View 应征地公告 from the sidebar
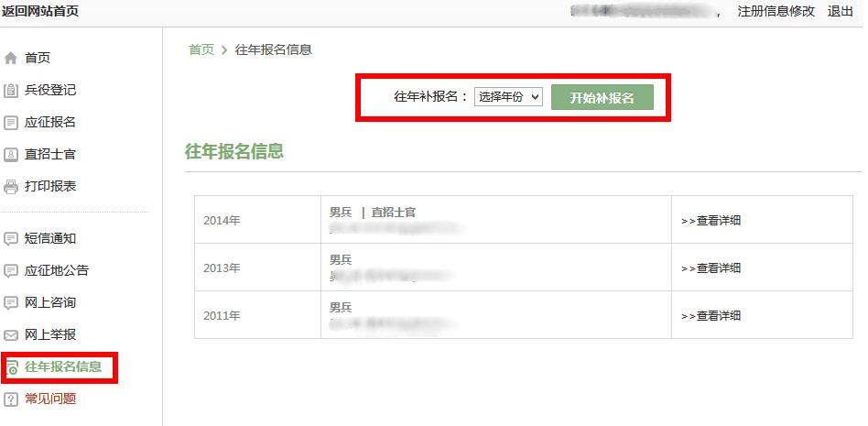This screenshot has height=426, width=868. (x=57, y=270)
